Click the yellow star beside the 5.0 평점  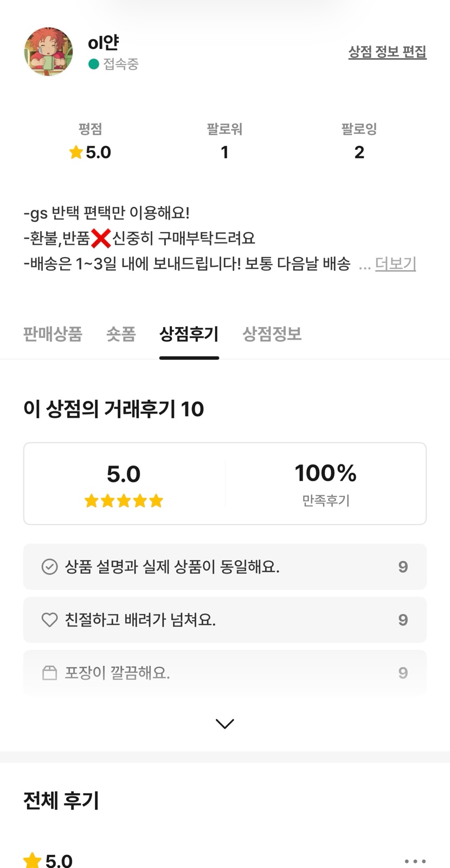pyautogui.click(x=76, y=152)
